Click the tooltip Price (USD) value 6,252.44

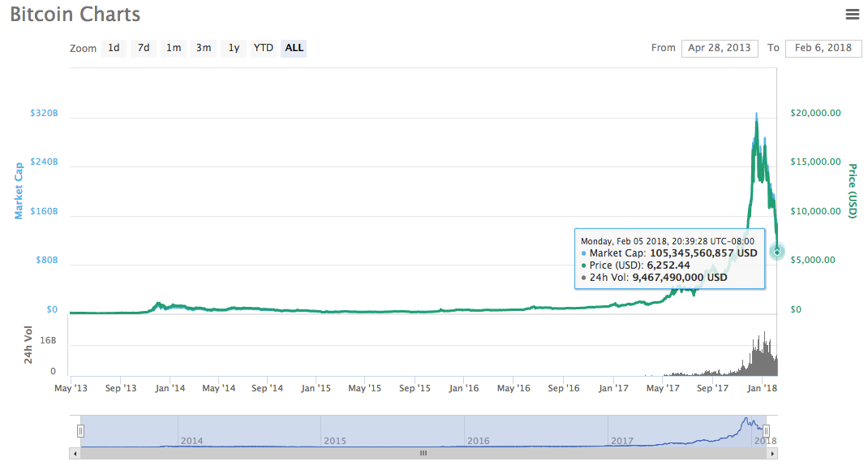click(x=668, y=265)
